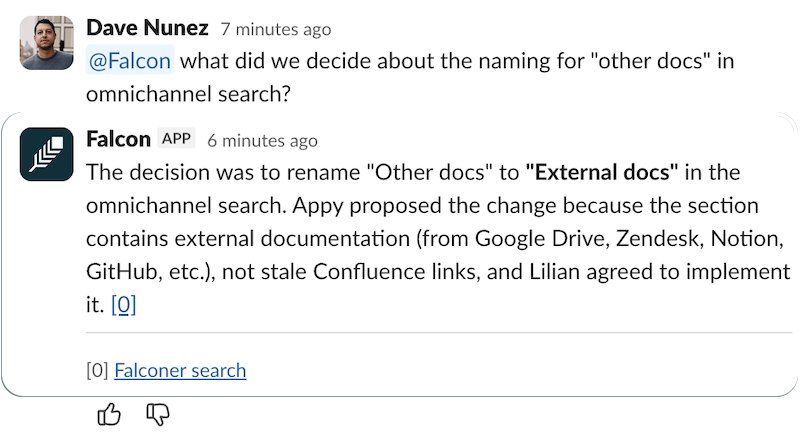Click the bold "External docs" text
The image size is (800, 438).
(601, 172)
